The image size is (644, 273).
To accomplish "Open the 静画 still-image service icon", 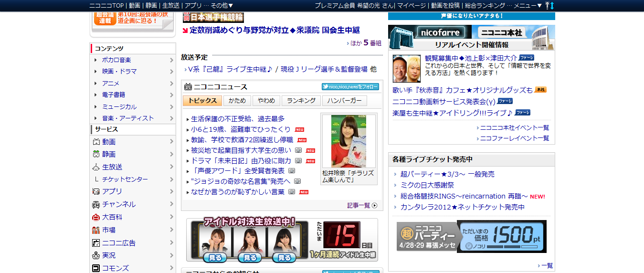I will coord(96,154).
